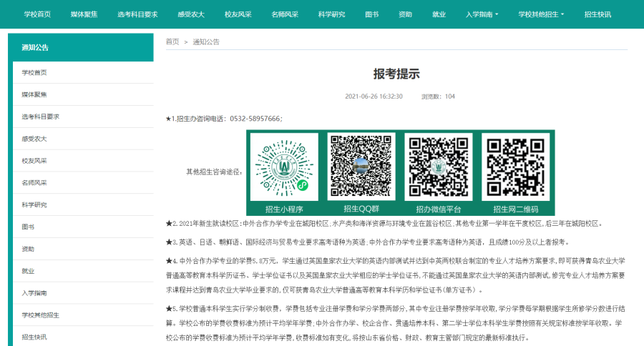Select 就业 in the left sidebar
Image resolution: width=644 pixels, height=346 pixels.
pos(28,271)
